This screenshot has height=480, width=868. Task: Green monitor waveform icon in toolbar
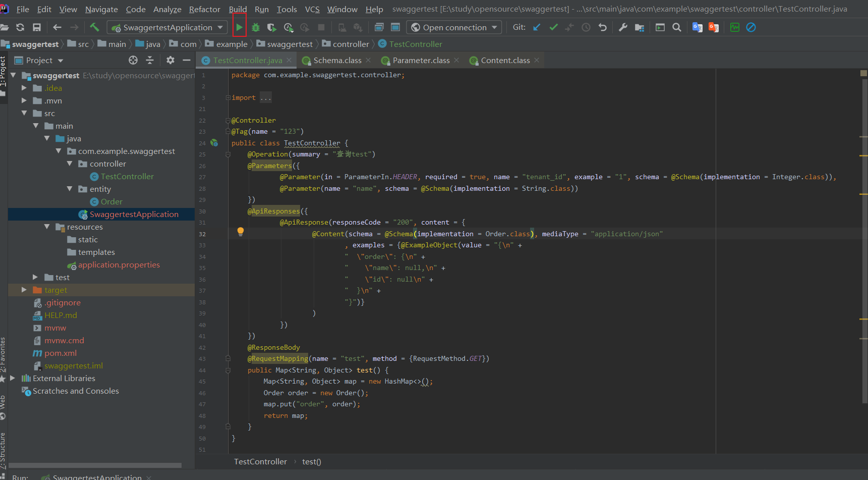coord(735,27)
